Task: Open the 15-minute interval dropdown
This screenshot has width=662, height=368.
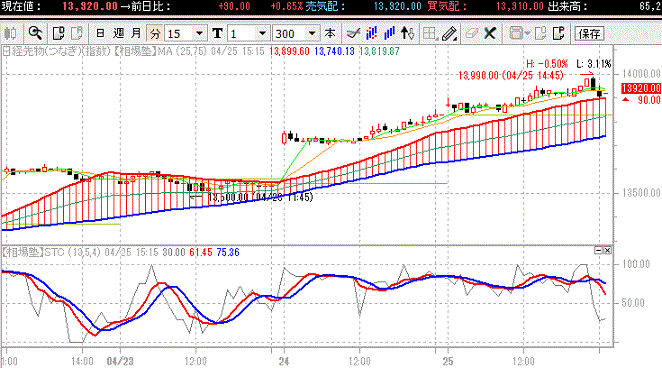Action: [x=199, y=33]
